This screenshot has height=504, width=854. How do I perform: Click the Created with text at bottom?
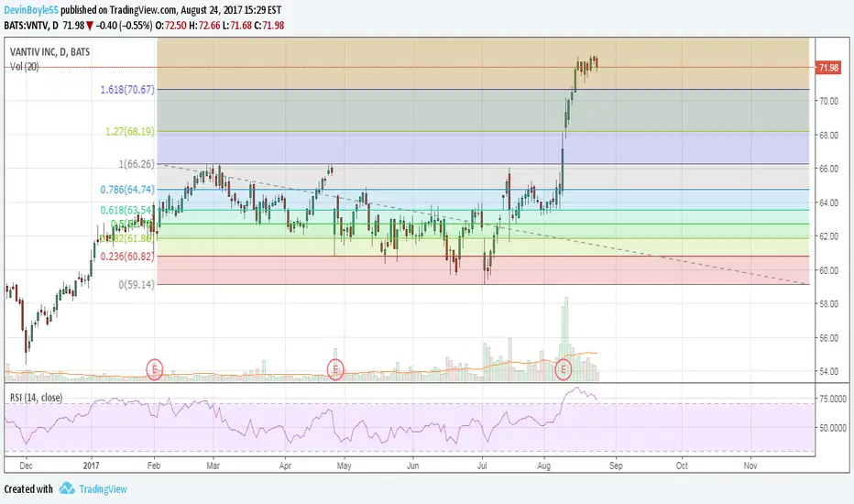[28, 488]
